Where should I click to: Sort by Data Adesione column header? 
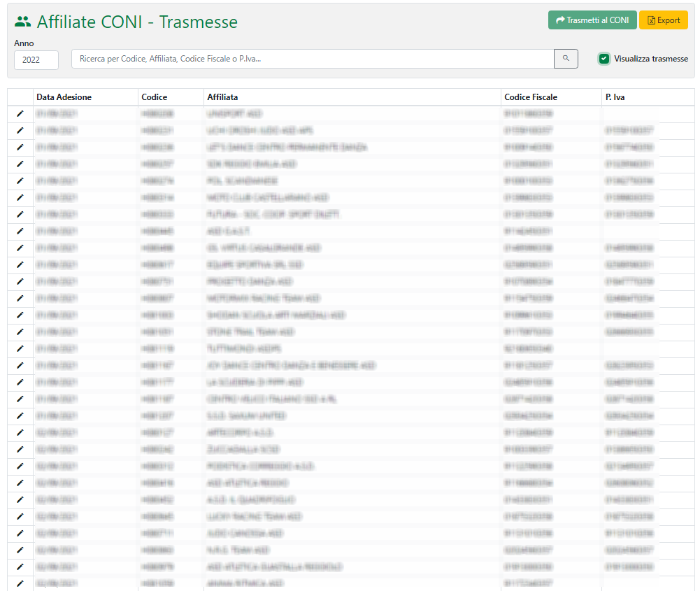click(x=64, y=97)
